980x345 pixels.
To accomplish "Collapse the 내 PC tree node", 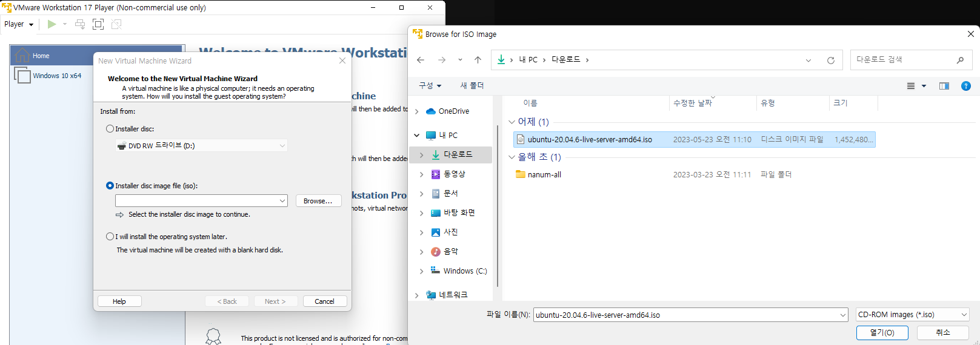I will [416, 136].
